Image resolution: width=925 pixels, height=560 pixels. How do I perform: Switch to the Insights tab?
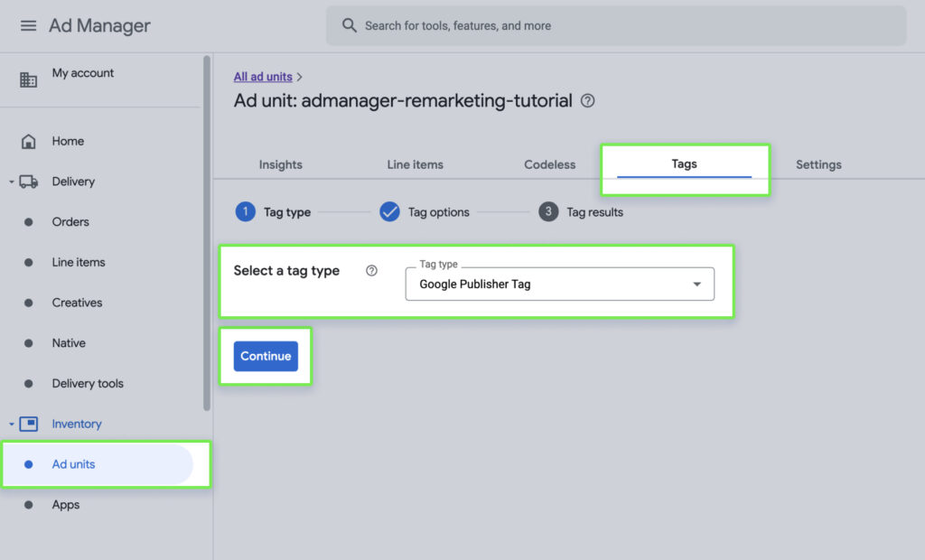[x=281, y=164]
